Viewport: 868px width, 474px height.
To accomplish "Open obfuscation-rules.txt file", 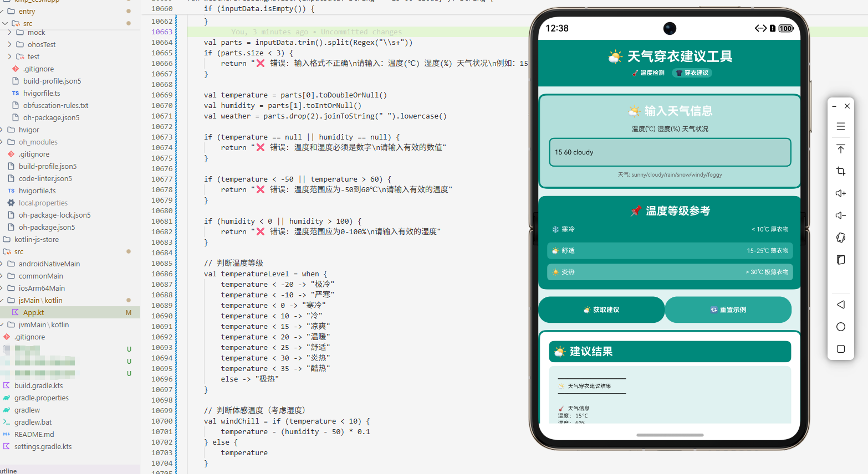I will [x=55, y=105].
